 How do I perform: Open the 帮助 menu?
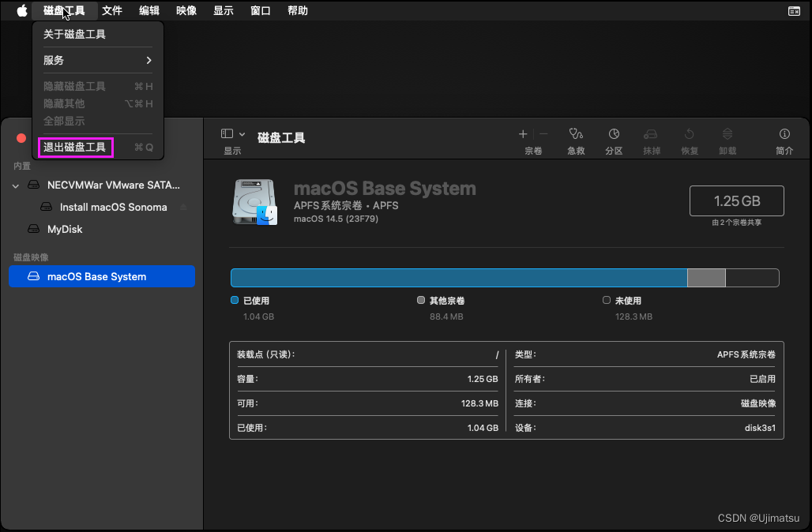pos(298,10)
